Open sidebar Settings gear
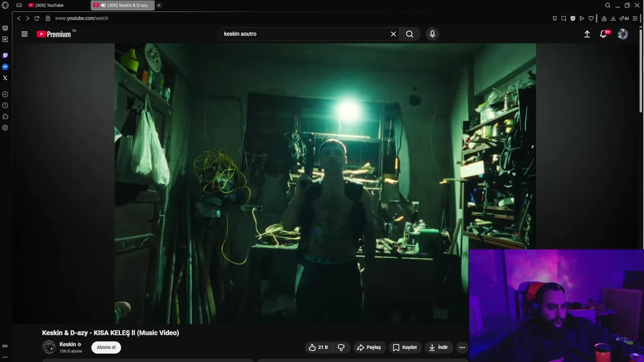The image size is (644, 362). 5,128
